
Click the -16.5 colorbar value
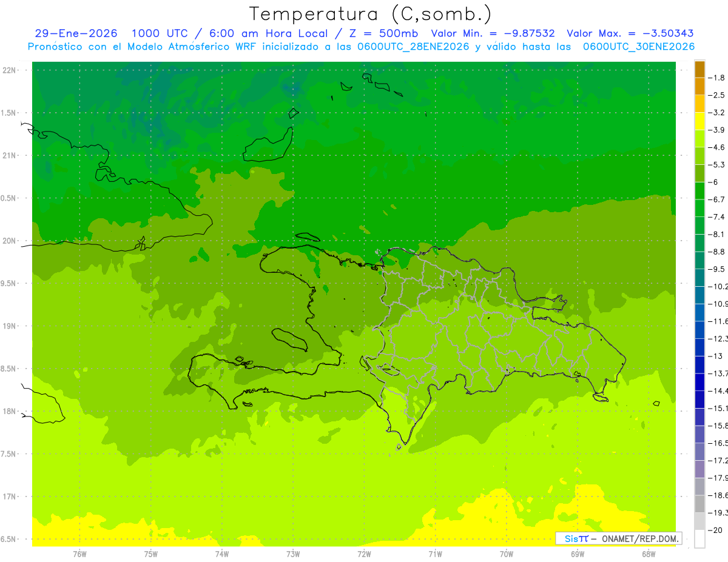click(718, 443)
